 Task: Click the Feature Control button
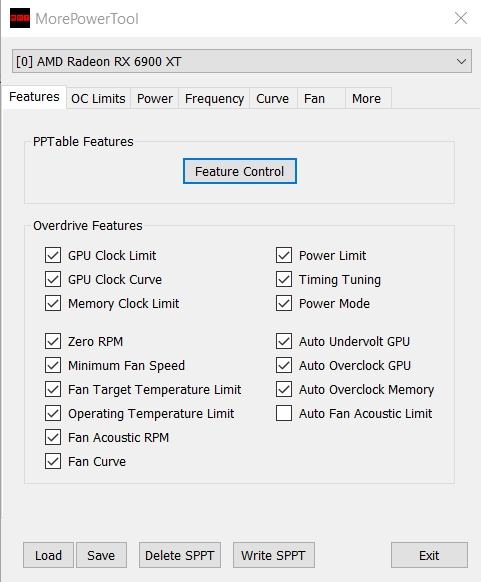tap(240, 171)
